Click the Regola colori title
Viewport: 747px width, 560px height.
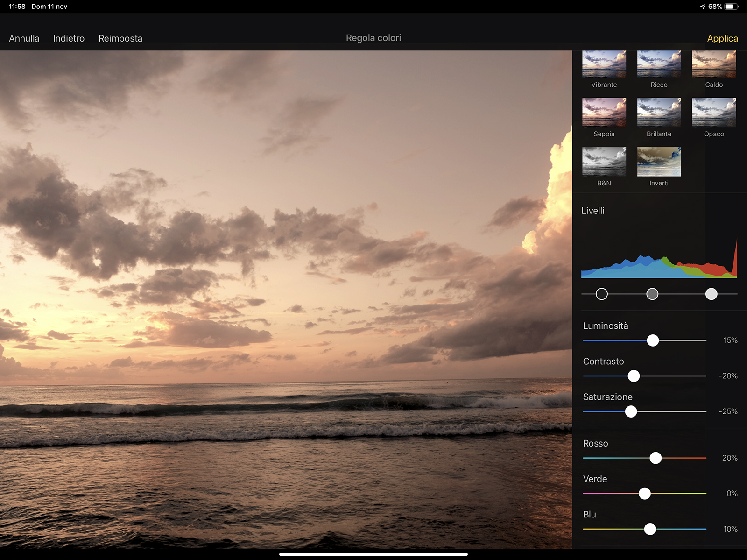coord(373,38)
